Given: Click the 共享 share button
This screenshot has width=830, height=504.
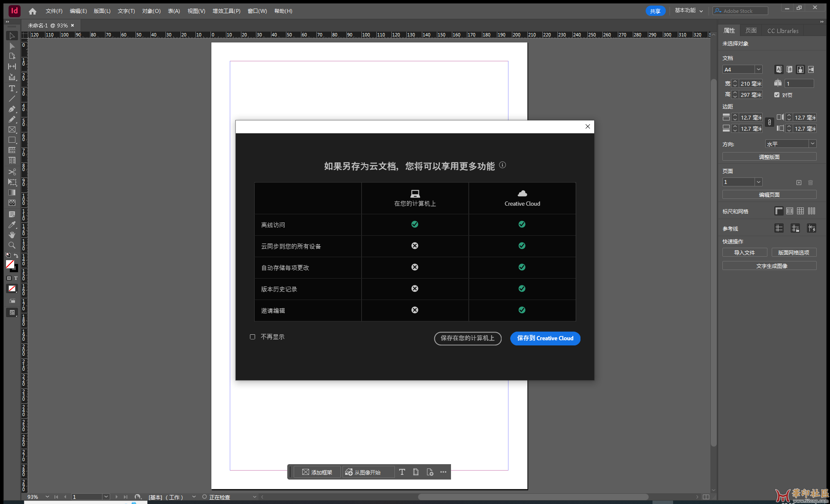Looking at the screenshot, I should coord(656,11).
